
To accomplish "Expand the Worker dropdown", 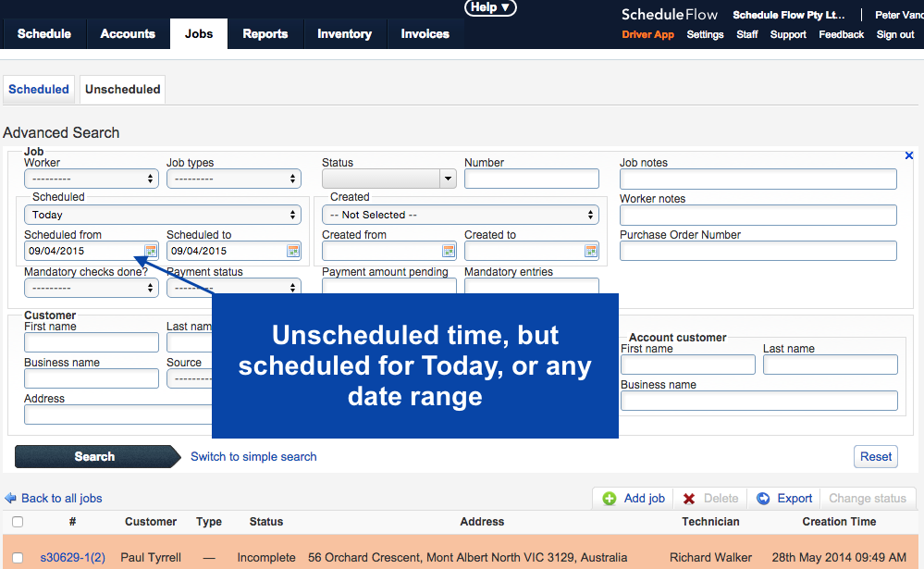I will [92, 179].
